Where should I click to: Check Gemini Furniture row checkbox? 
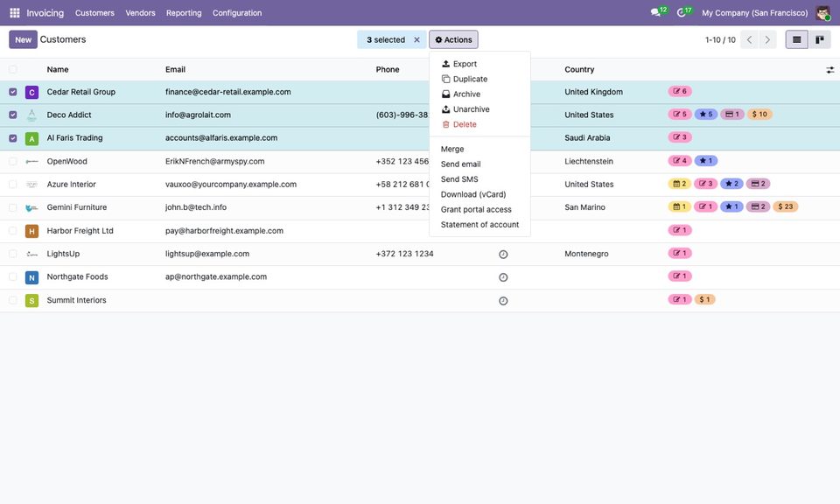click(x=13, y=207)
